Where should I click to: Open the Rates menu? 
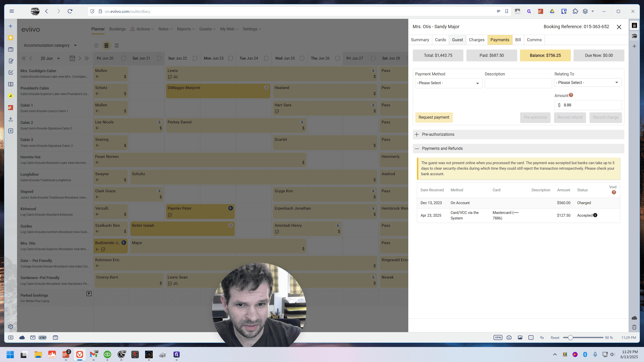pos(165,29)
